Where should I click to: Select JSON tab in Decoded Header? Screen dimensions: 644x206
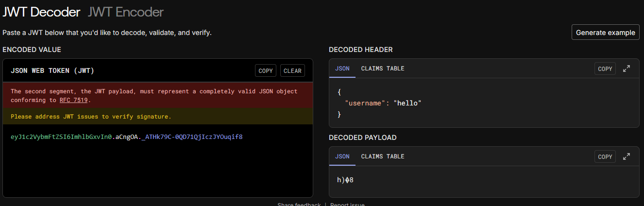pos(342,69)
